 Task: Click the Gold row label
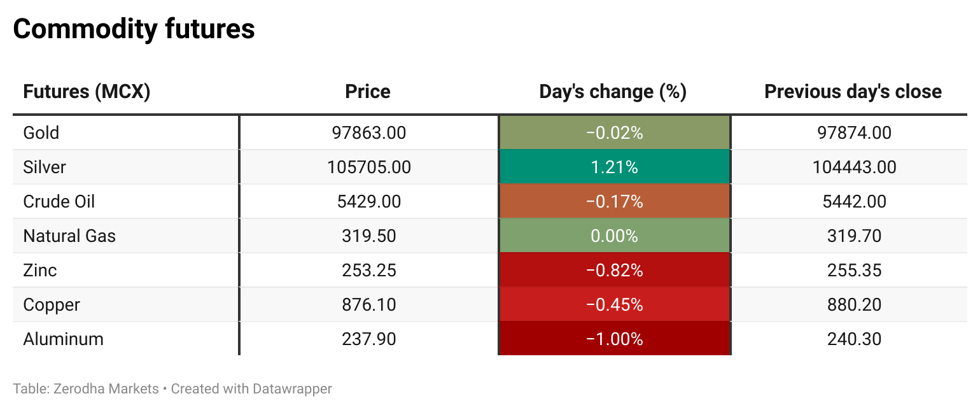tap(41, 132)
